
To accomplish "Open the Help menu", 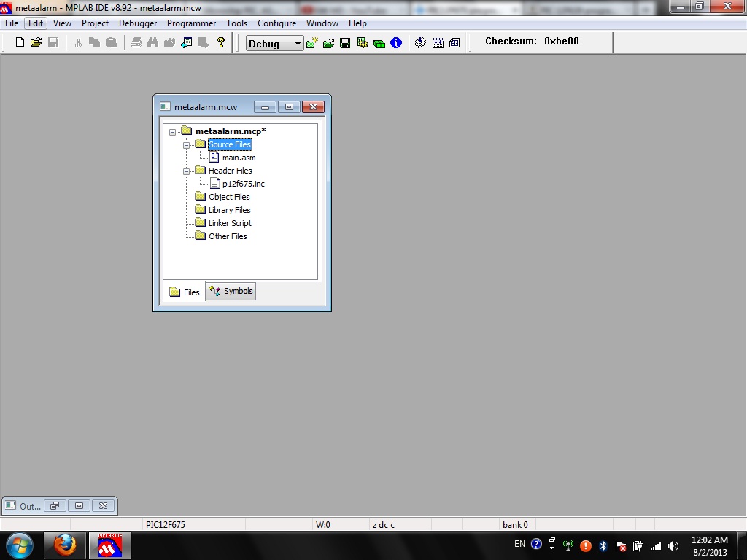I will (x=357, y=23).
